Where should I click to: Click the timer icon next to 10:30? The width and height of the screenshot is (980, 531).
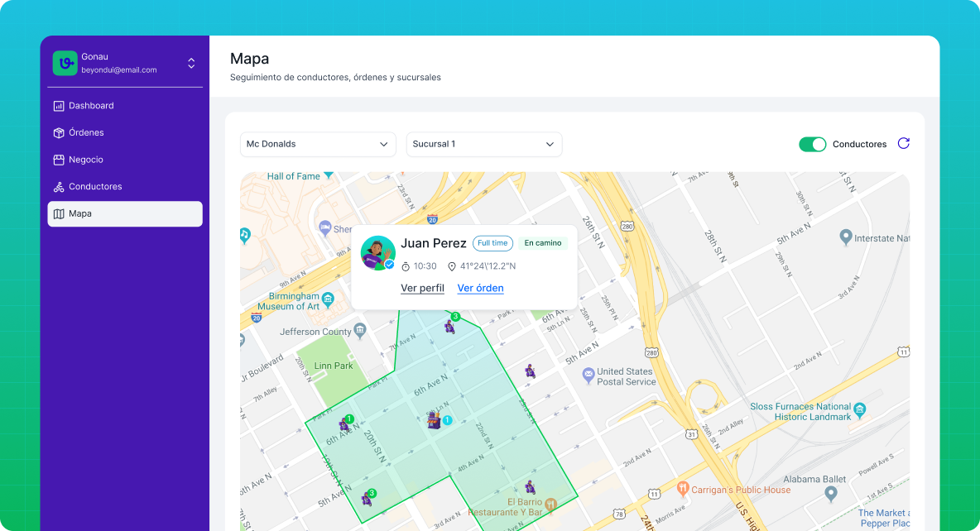[406, 267]
